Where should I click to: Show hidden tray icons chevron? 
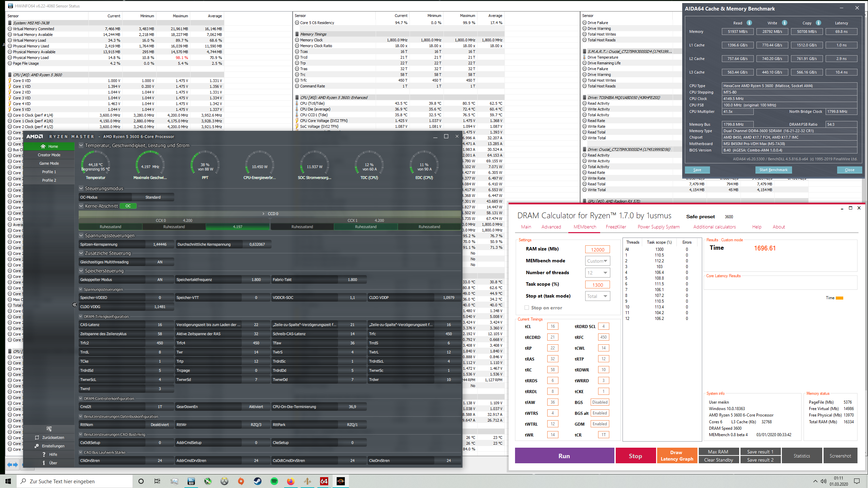pos(815,481)
